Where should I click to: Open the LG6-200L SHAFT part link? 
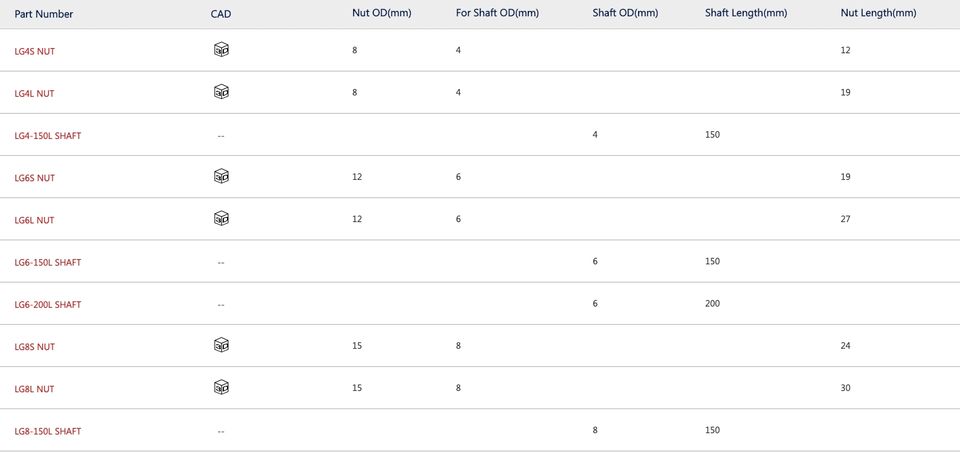[48, 305]
